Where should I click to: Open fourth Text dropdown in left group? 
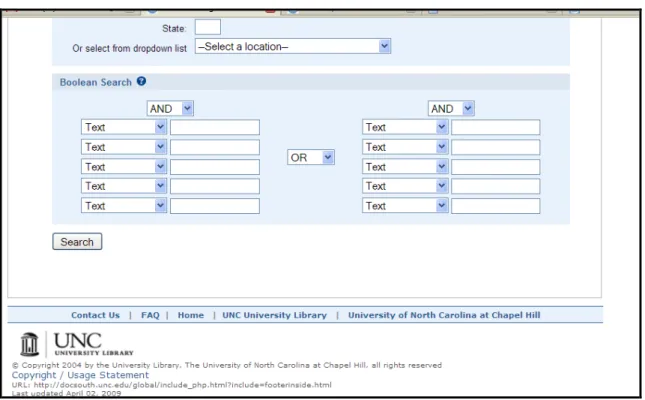[124, 186]
